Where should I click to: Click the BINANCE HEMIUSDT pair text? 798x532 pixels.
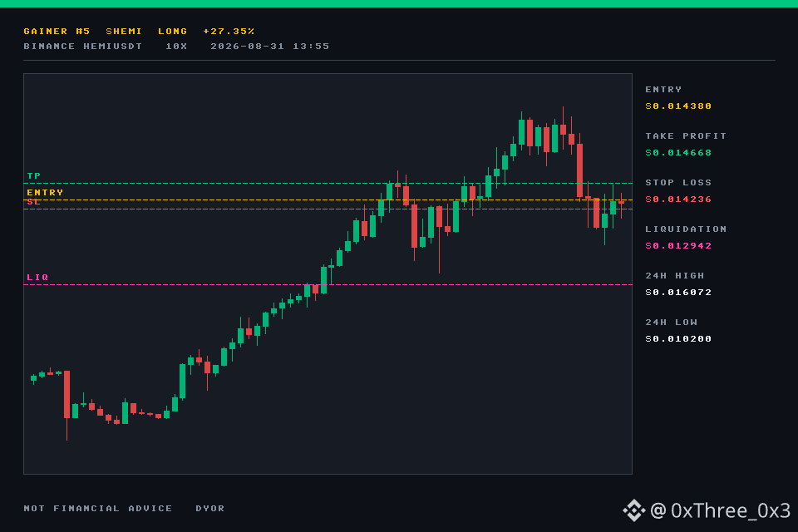[83, 47]
